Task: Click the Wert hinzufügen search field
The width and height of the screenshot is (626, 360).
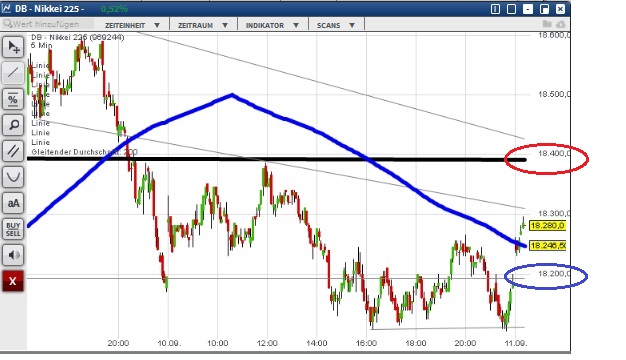Action: [48, 24]
